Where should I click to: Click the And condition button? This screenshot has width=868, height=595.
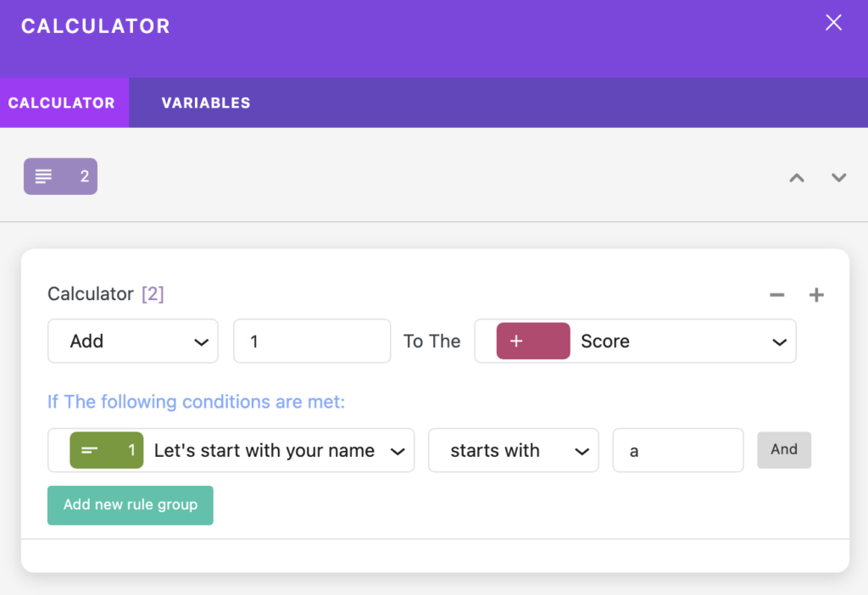pyautogui.click(x=784, y=450)
